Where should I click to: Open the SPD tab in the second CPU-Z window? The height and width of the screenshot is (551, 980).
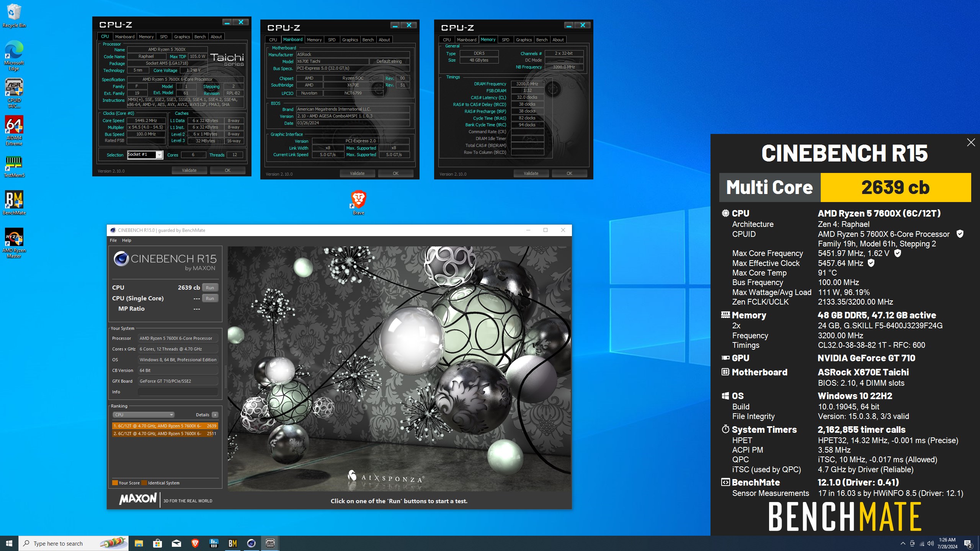click(332, 40)
